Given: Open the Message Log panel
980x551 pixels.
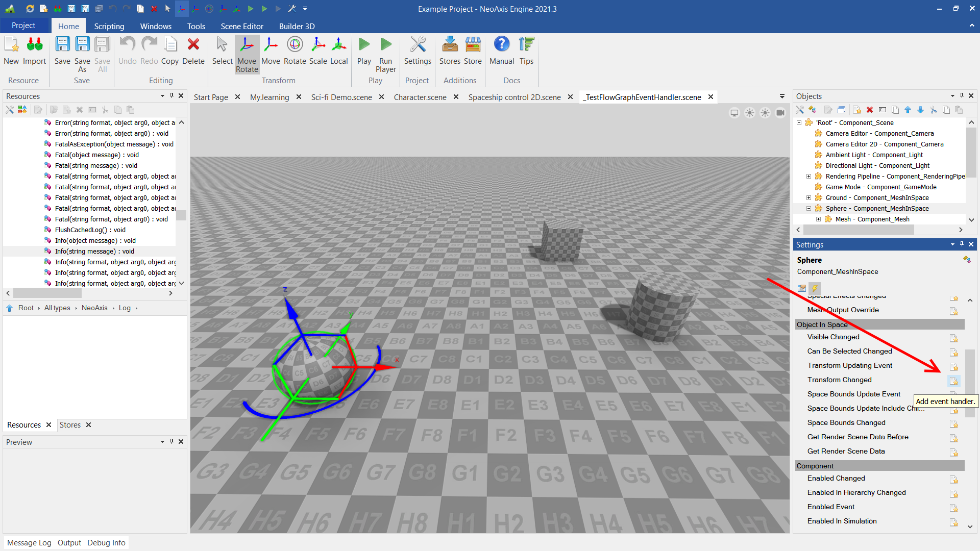Looking at the screenshot, I should tap(29, 542).
